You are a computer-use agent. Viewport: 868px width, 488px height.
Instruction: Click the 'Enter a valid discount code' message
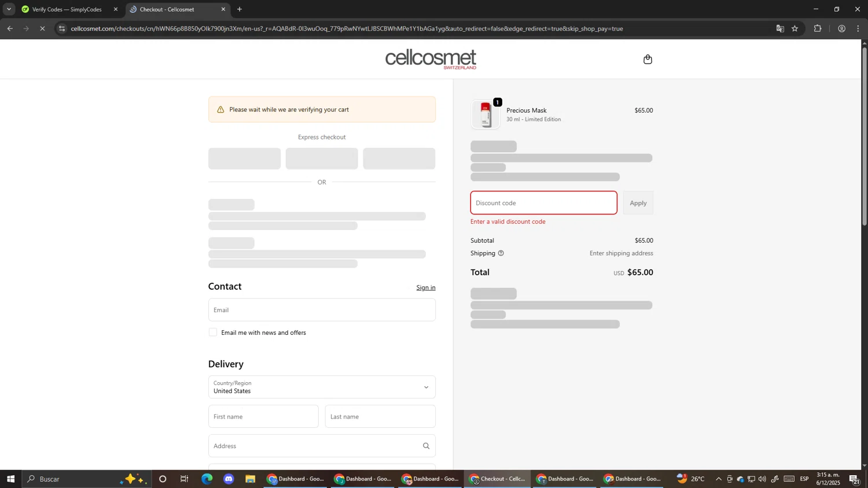tap(508, 221)
